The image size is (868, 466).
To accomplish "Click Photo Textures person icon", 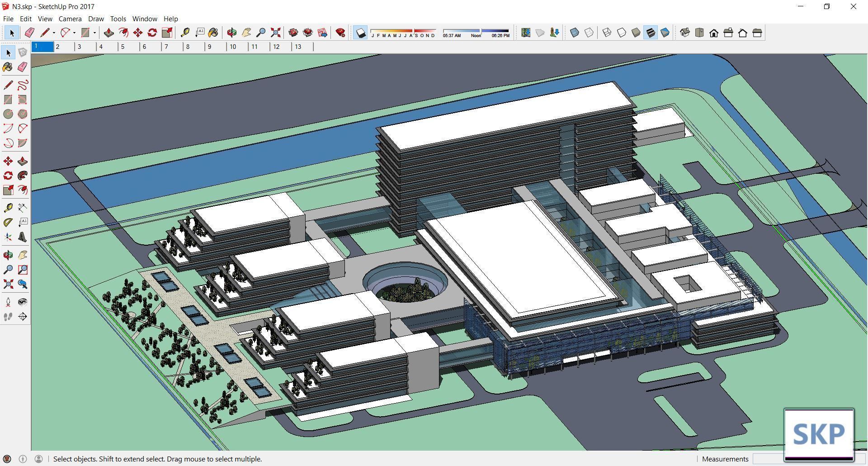I will click(555, 33).
